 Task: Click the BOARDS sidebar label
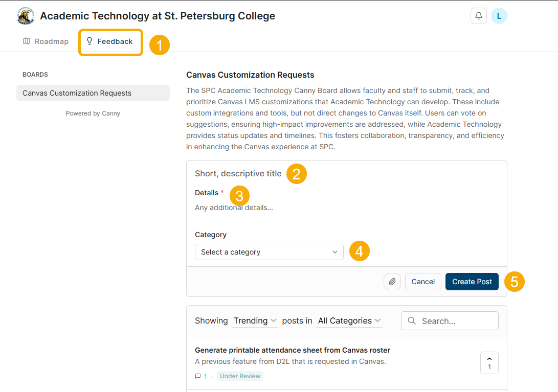[35, 74]
